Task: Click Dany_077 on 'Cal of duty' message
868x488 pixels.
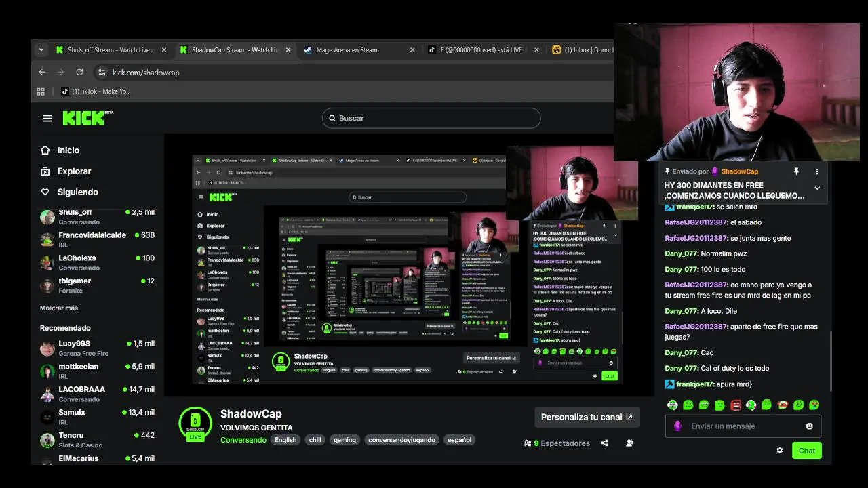Action: pos(682,369)
